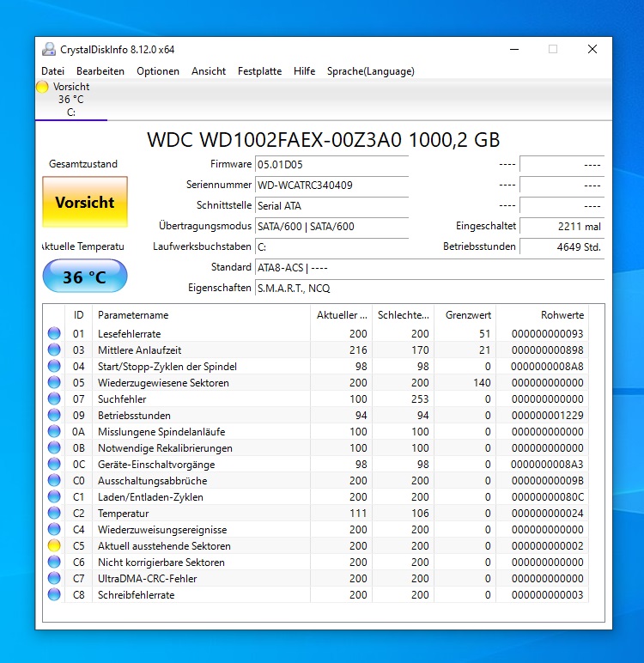Click the status orb for Misslungene Spindelanläufe
This screenshot has width=644, height=663.
pos(54,431)
